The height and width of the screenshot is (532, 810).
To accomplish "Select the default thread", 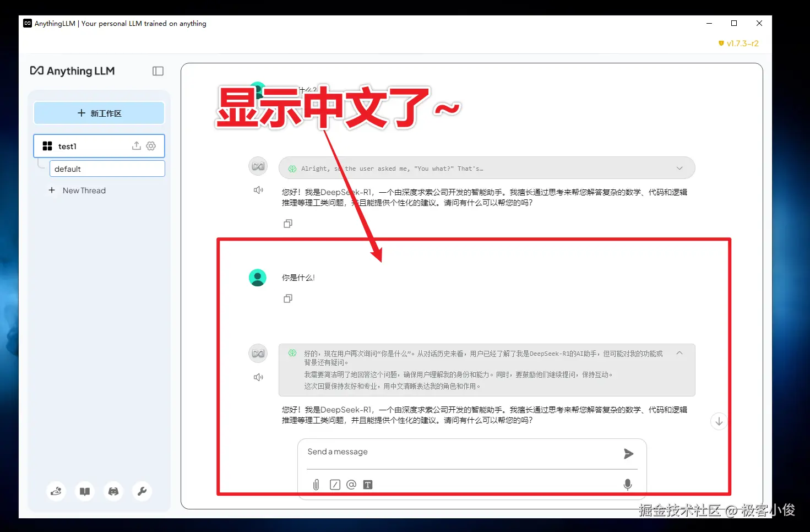I will coord(107,169).
